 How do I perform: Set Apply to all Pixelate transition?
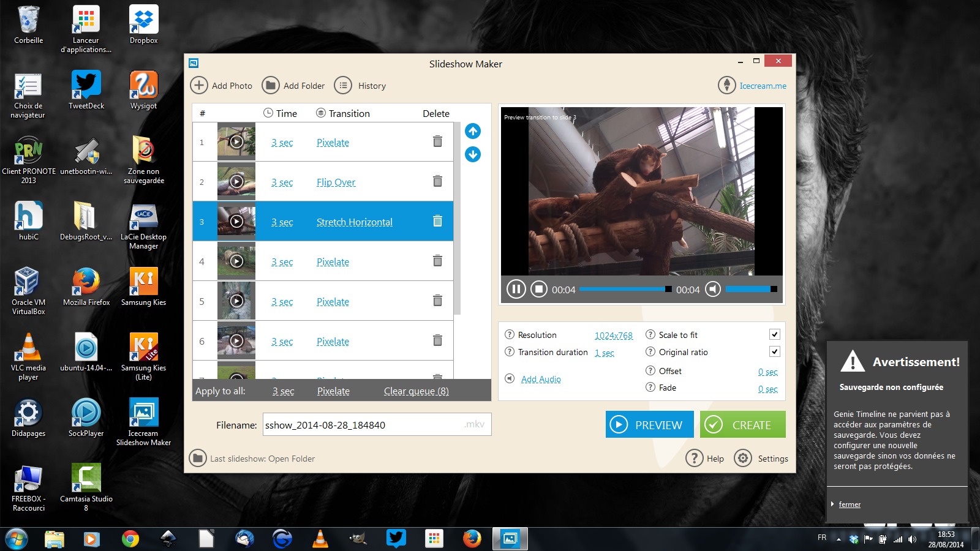333,391
